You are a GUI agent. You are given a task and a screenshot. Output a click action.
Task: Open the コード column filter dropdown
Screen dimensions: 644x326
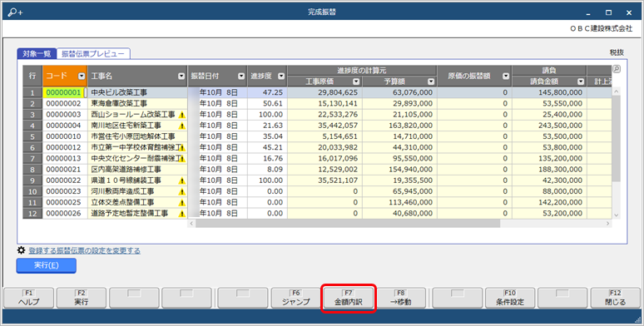(x=82, y=76)
